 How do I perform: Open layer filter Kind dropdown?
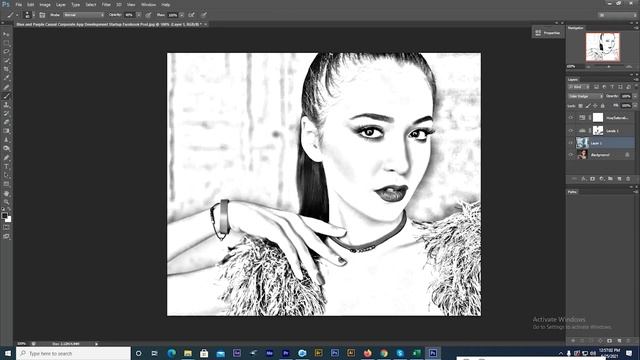tap(578, 87)
